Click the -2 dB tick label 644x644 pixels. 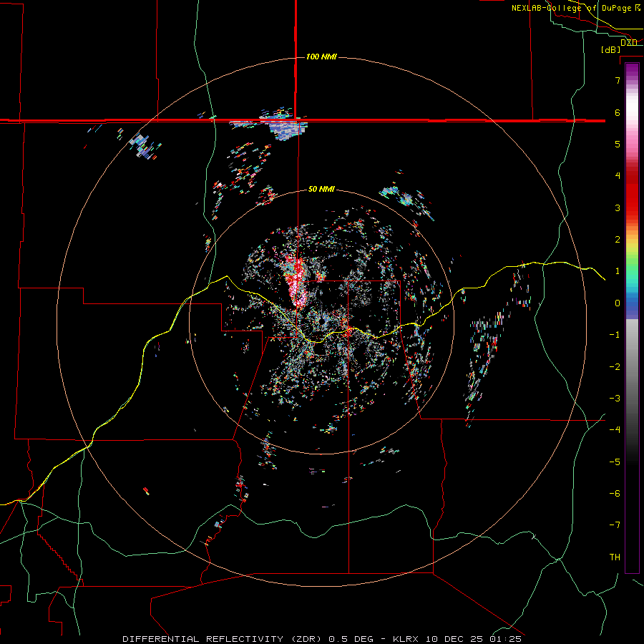click(x=615, y=367)
